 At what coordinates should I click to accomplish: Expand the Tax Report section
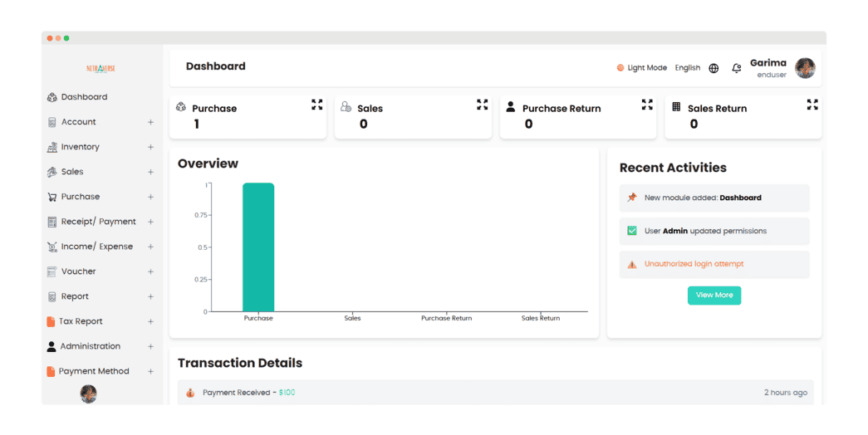(x=150, y=321)
